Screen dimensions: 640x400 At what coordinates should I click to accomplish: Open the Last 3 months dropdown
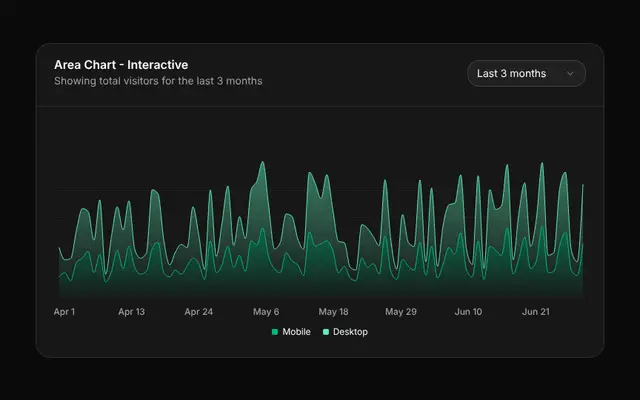[x=526, y=73]
